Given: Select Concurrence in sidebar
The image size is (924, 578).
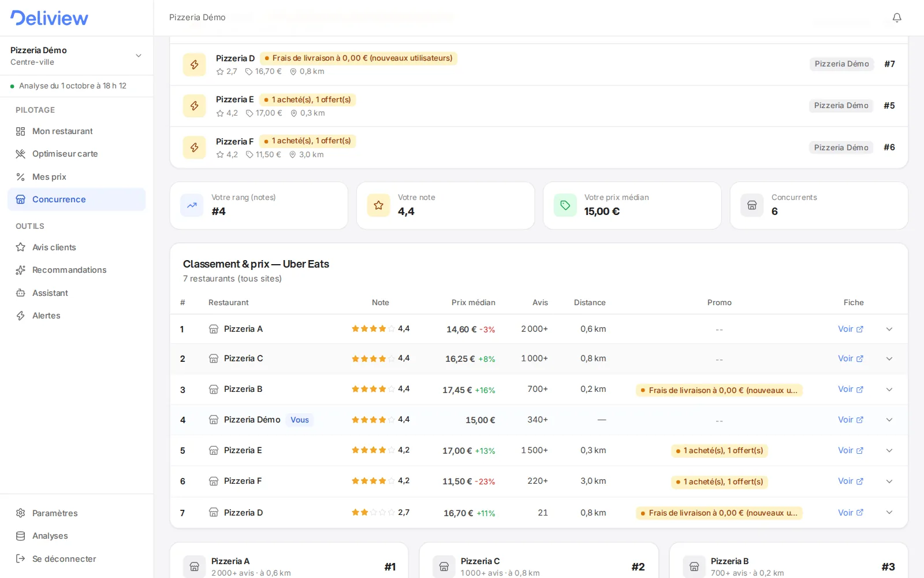Looking at the screenshot, I should point(76,199).
